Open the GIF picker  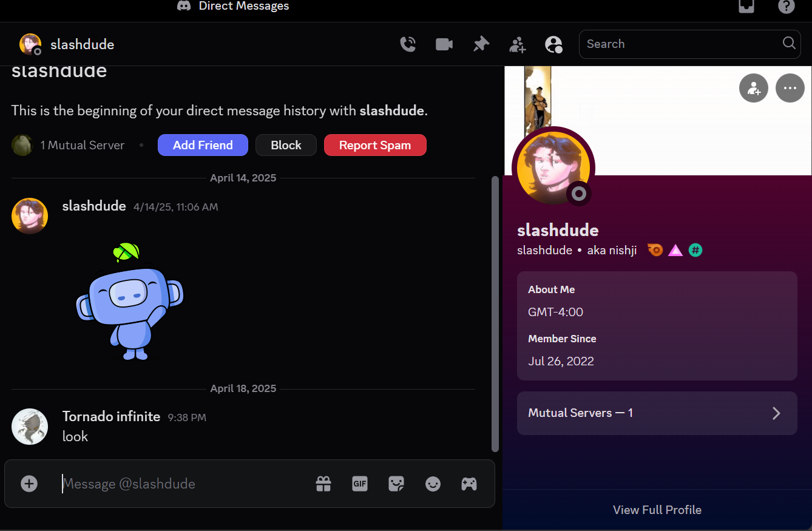coord(360,484)
